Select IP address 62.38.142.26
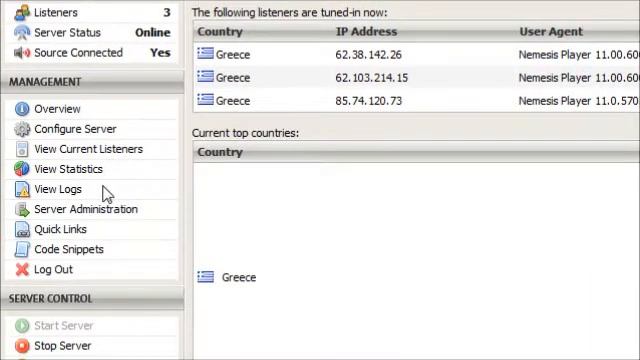The image size is (640, 360). click(x=368, y=55)
